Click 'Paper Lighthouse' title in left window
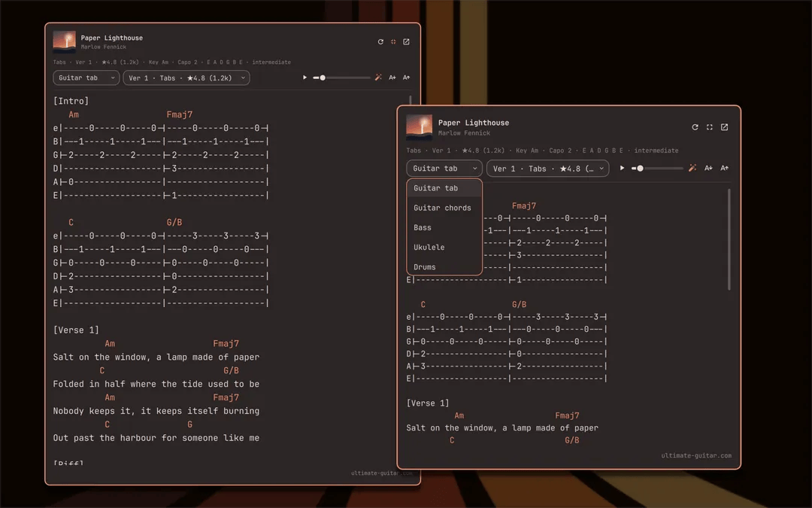The width and height of the screenshot is (812, 508). [x=112, y=38]
